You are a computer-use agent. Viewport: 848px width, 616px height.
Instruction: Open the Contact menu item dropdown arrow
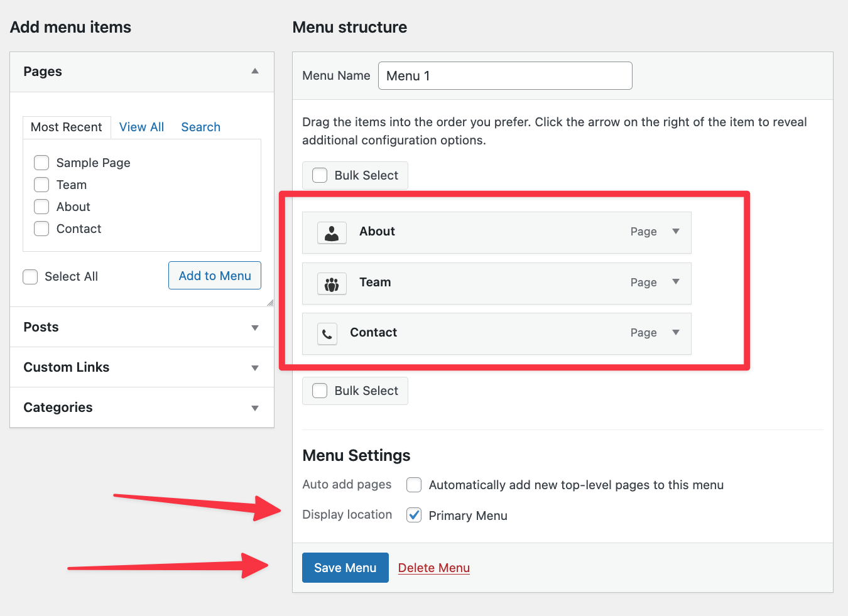(676, 333)
